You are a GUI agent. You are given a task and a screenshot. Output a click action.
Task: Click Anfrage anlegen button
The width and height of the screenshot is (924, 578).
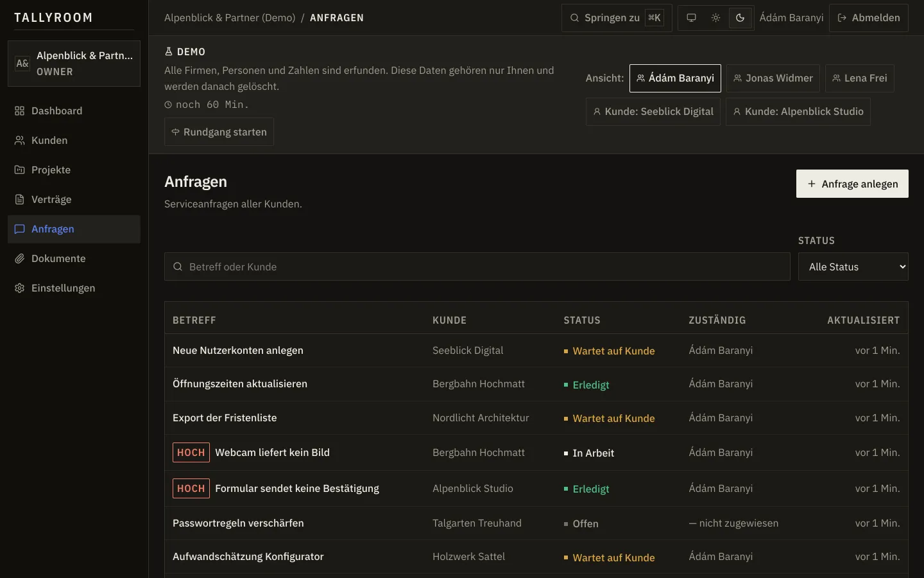[x=852, y=184]
